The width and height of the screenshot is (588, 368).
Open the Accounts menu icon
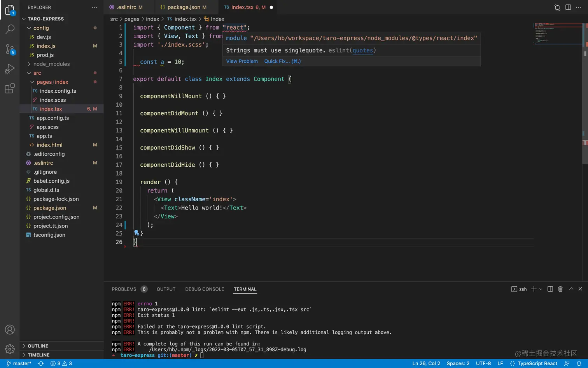point(10,329)
